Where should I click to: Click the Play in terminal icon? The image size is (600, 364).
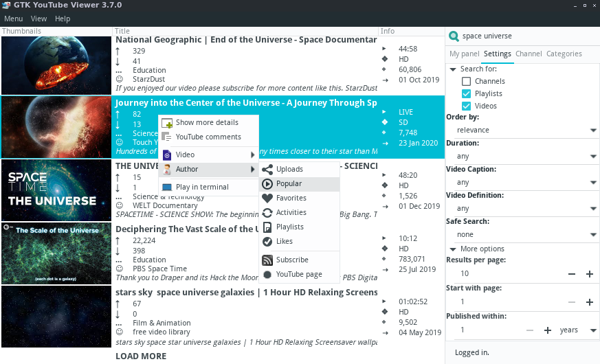[167, 187]
